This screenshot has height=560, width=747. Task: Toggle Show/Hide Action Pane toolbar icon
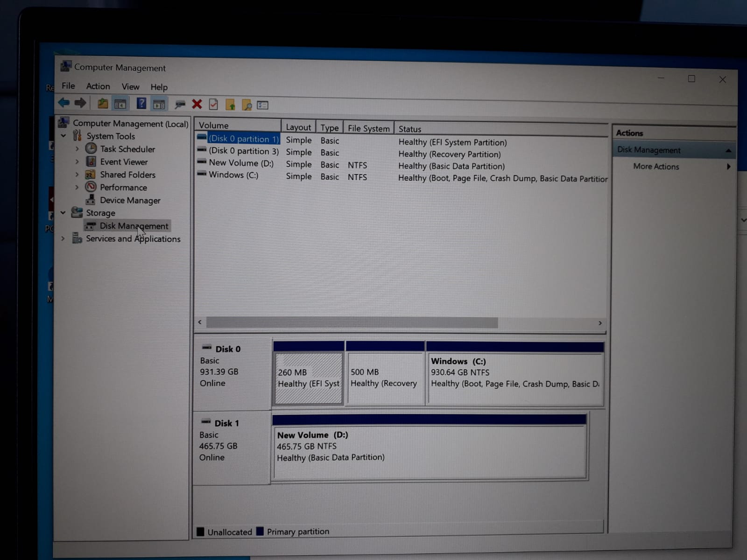159,105
